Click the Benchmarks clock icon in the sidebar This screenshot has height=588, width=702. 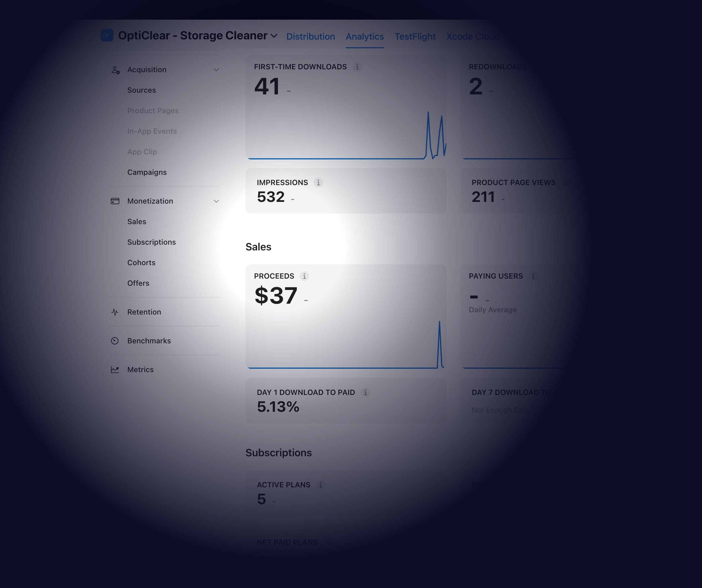[x=115, y=341]
